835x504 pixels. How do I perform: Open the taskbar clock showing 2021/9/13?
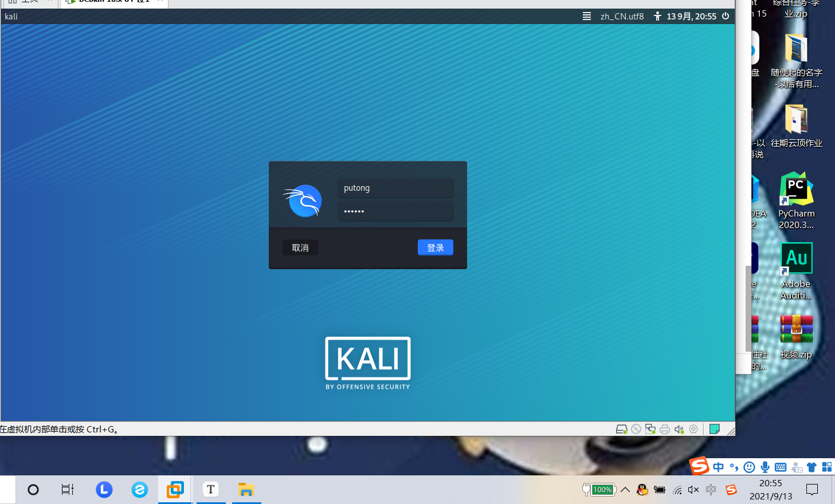pos(771,490)
